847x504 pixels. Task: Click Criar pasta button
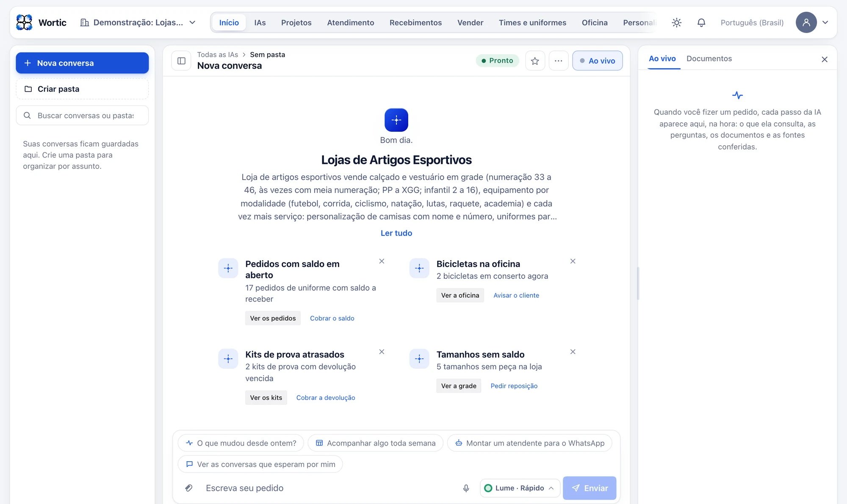[82, 89]
